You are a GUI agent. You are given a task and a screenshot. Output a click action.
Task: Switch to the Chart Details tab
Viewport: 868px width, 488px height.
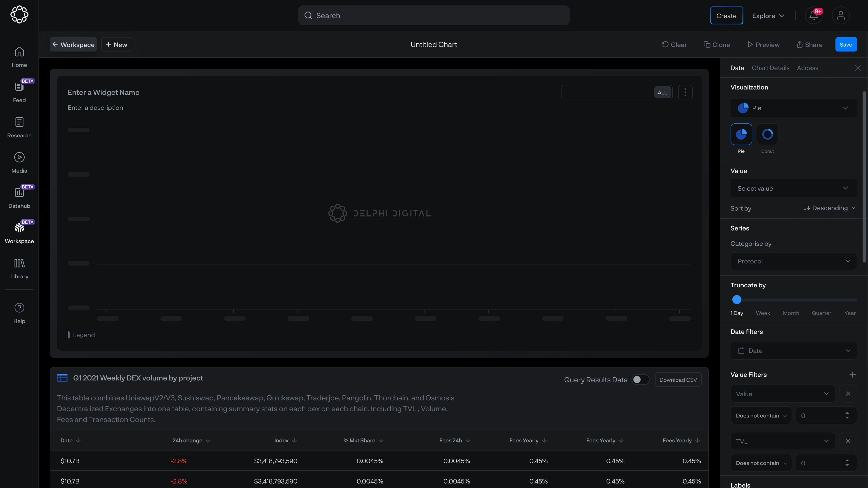click(x=770, y=68)
